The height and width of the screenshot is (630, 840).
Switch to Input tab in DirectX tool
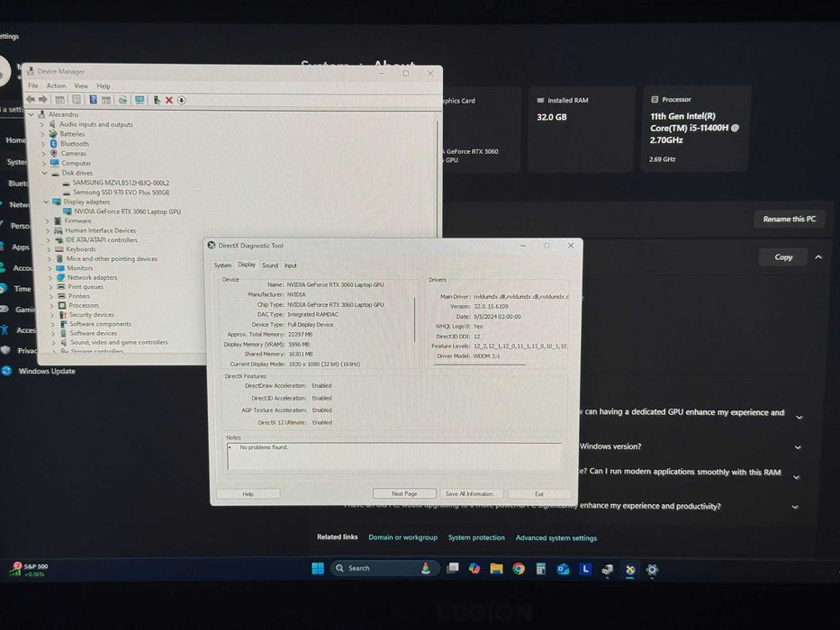tap(291, 265)
